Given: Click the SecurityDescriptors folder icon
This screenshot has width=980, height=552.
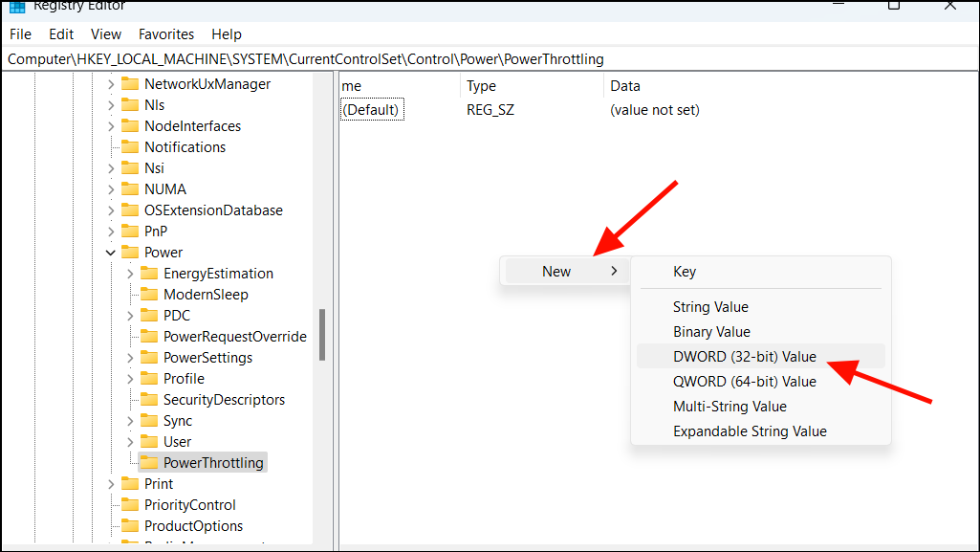Looking at the screenshot, I should point(149,400).
